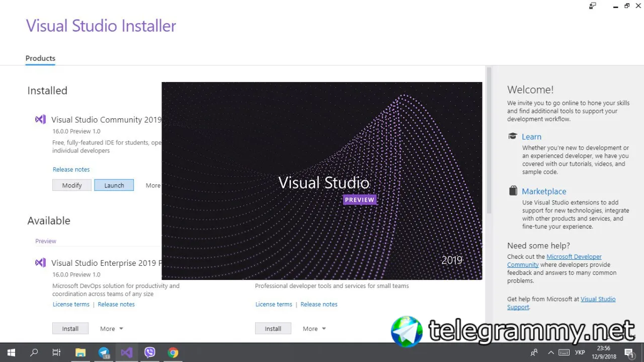The height and width of the screenshot is (362, 644).
Task: Click the 16.0.0 Preview 1.0 text under Community
Action: click(76, 131)
